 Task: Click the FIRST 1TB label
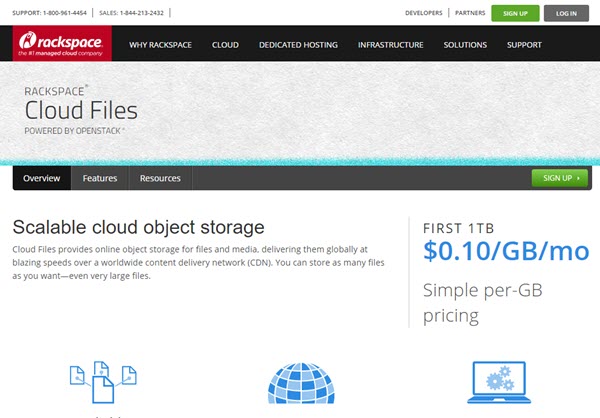[x=458, y=229]
